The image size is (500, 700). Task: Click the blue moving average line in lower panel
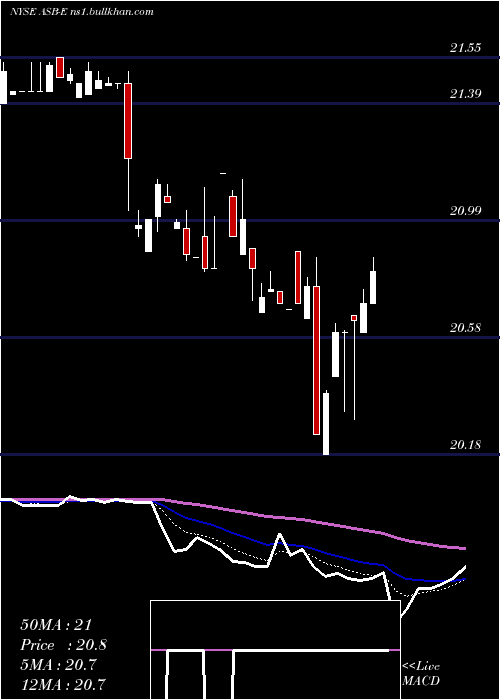click(232, 532)
